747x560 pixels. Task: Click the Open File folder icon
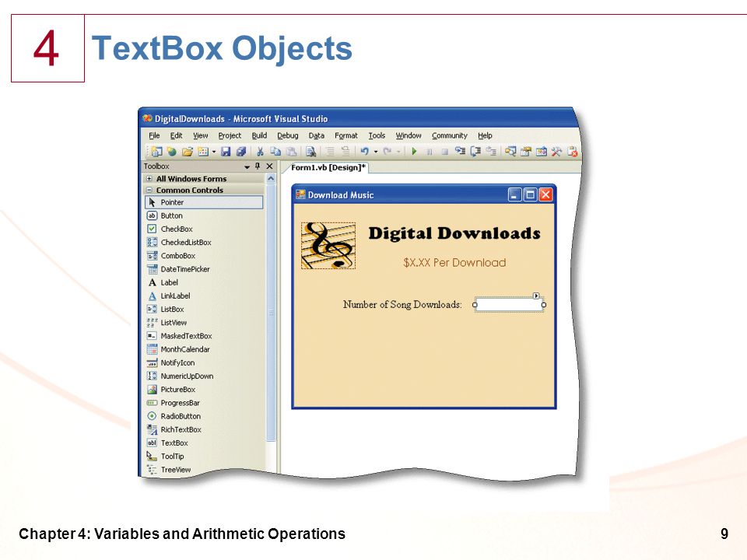(188, 152)
